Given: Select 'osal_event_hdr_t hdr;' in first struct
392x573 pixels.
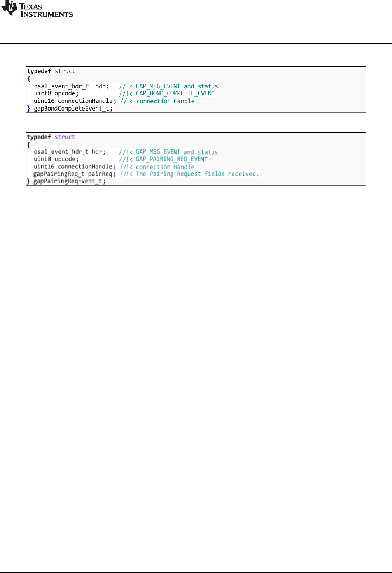Looking at the screenshot, I should [72, 86].
